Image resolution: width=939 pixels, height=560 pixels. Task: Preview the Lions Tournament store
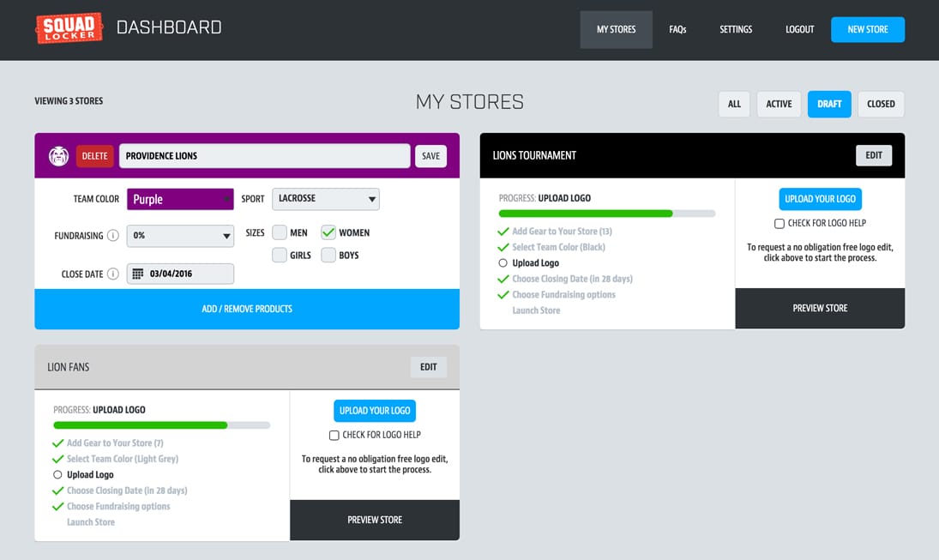point(821,309)
